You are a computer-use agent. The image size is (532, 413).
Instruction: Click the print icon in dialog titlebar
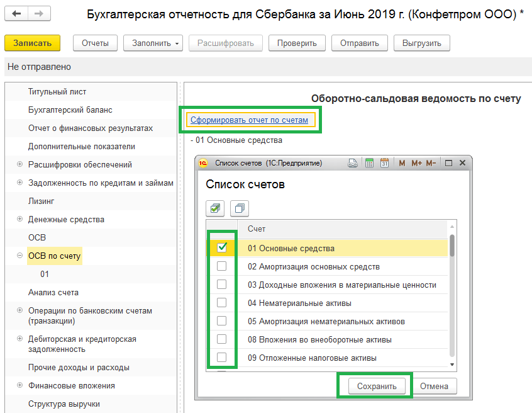pyautogui.click(x=353, y=163)
